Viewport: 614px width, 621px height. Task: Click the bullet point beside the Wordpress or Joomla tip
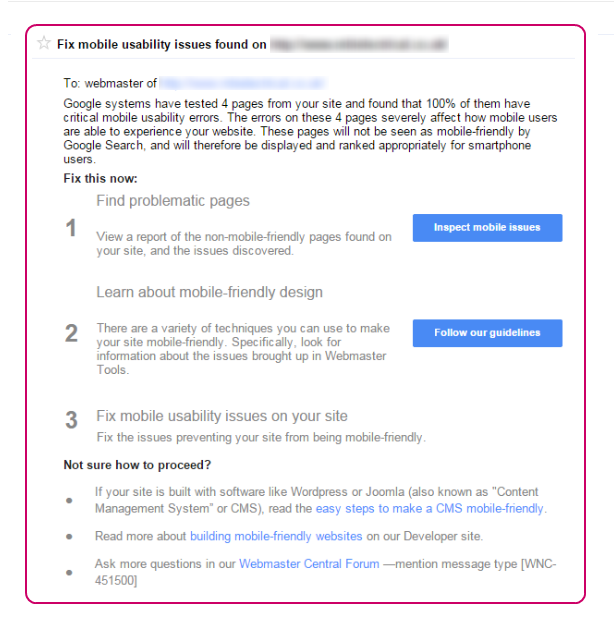[69, 501]
